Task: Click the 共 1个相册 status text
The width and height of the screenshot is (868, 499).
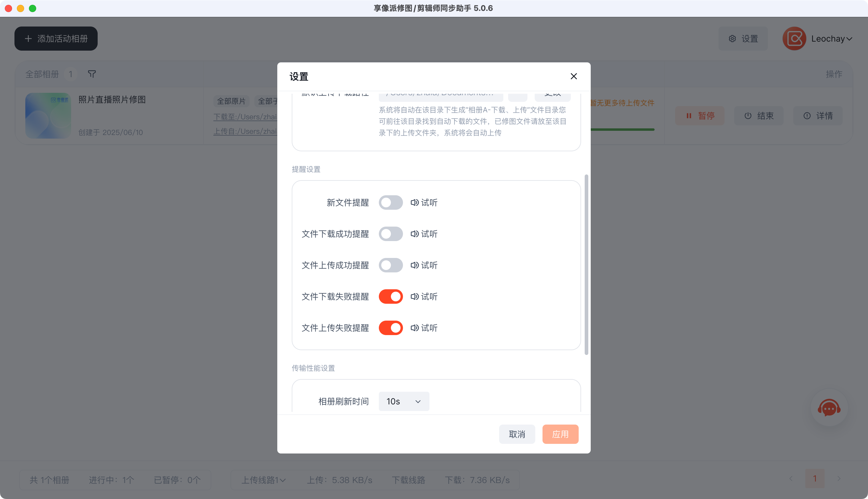Action: click(49, 480)
